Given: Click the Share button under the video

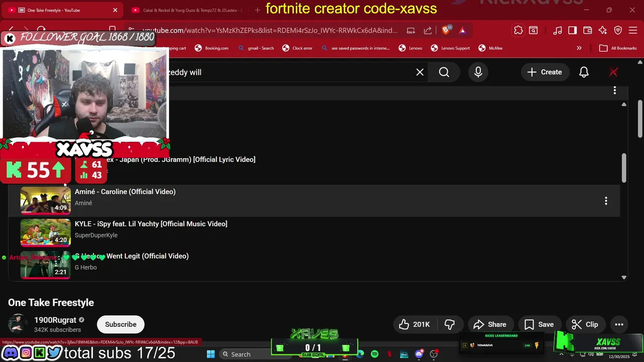Looking at the screenshot, I should click(x=490, y=324).
